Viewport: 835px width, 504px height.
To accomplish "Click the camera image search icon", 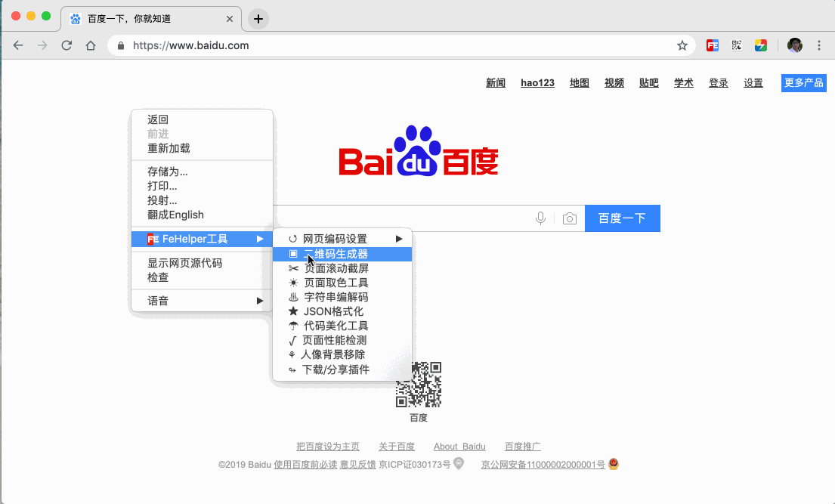I will [x=569, y=218].
